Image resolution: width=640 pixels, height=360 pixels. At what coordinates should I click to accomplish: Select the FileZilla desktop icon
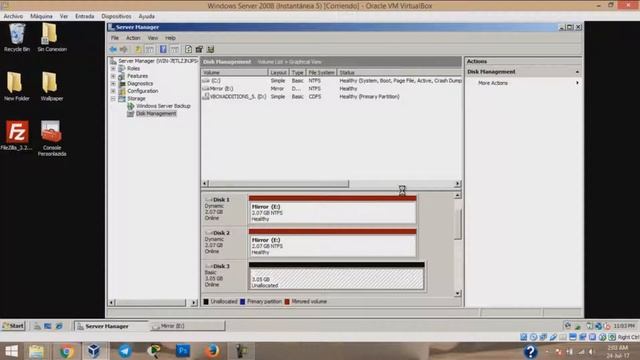click(x=17, y=136)
